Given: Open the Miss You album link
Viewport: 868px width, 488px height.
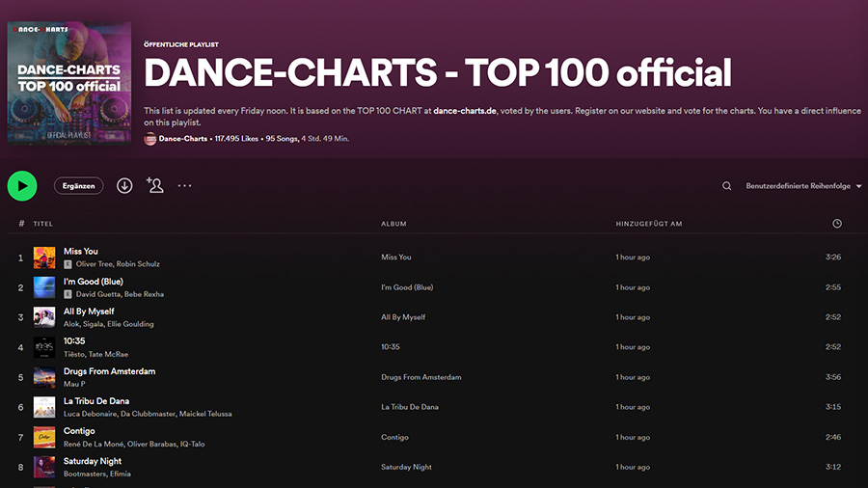Looking at the screenshot, I should click(x=395, y=258).
